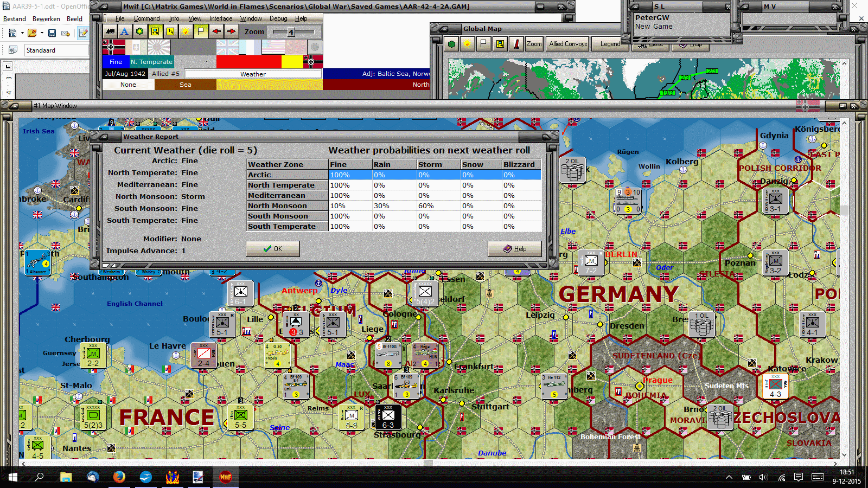The width and height of the screenshot is (868, 488).
Task: Select the Italian flag in the country bar
Action: tap(136, 47)
